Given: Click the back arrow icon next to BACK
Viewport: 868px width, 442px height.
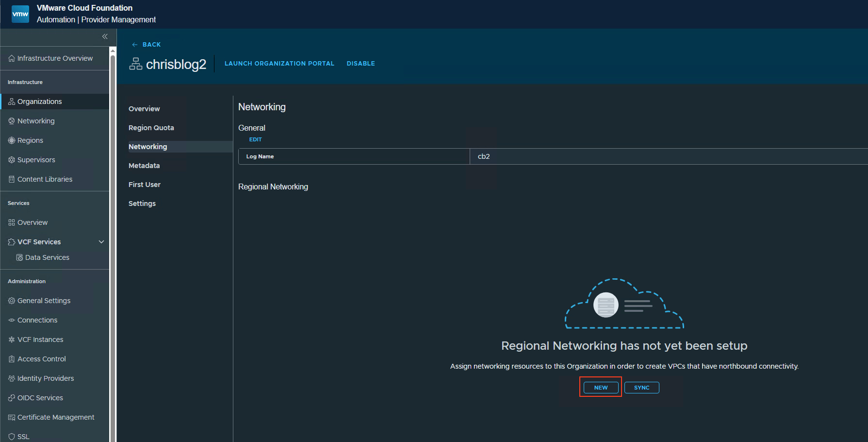Looking at the screenshot, I should pos(135,45).
